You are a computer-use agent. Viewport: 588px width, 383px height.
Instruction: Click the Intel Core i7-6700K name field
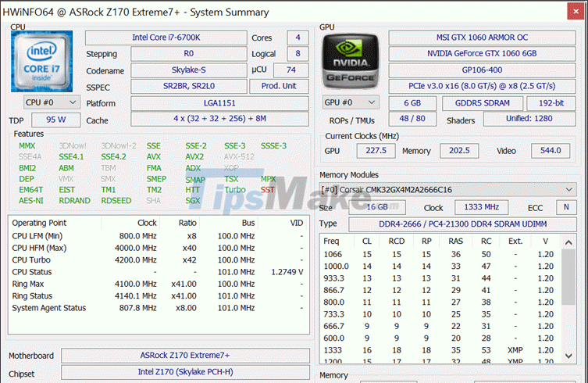click(166, 38)
